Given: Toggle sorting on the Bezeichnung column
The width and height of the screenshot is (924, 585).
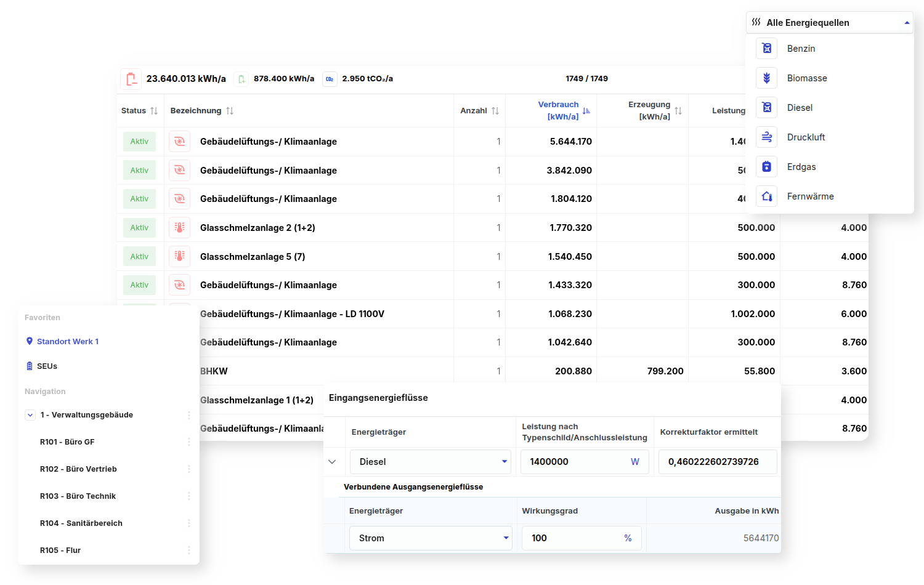Looking at the screenshot, I should 230,111.
